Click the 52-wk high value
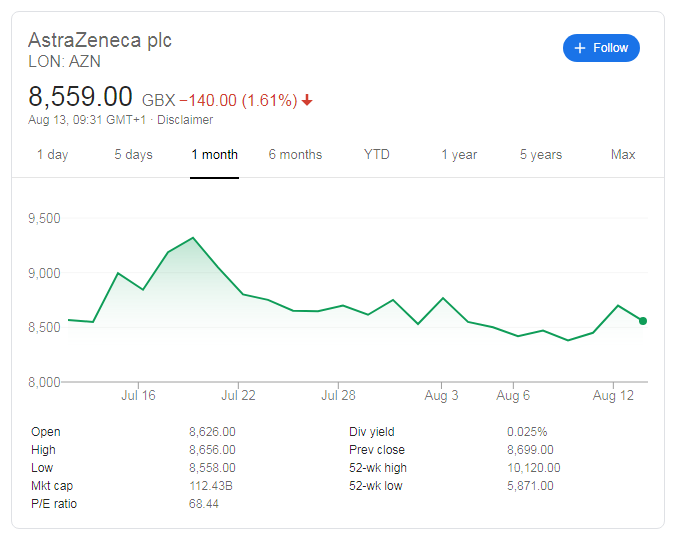The width and height of the screenshot is (683, 537). pos(534,468)
